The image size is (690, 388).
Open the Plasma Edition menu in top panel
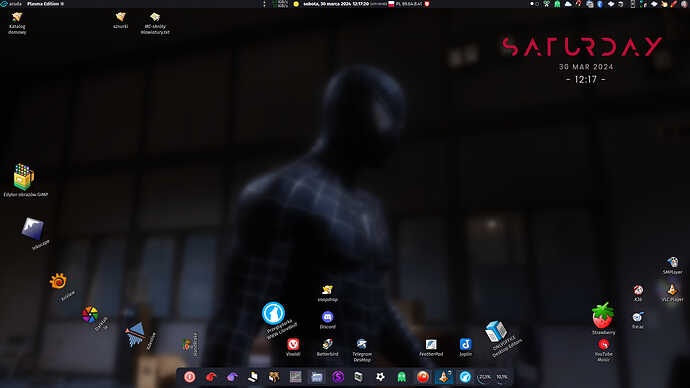click(x=45, y=4)
